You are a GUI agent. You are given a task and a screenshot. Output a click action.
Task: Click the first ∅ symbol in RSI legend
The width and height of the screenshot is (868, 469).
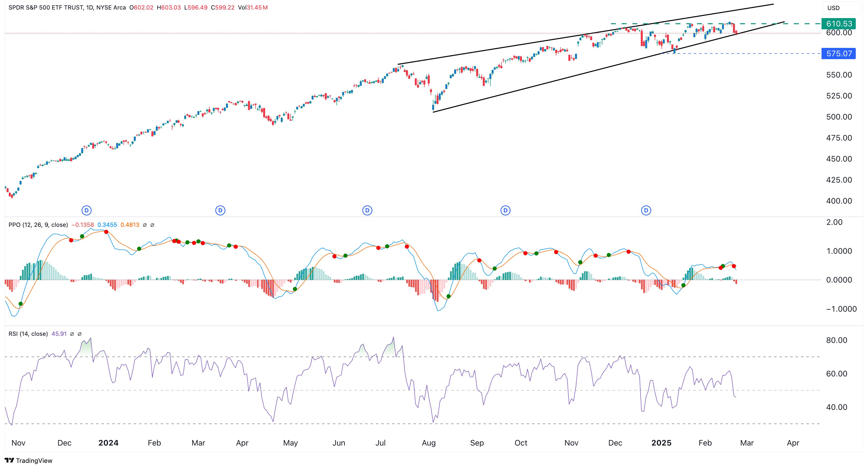72,334
